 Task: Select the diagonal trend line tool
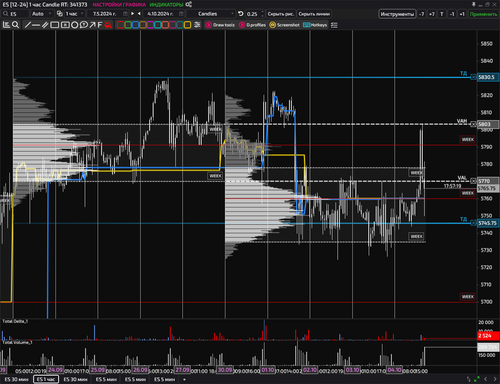pyautogui.click(x=28, y=25)
